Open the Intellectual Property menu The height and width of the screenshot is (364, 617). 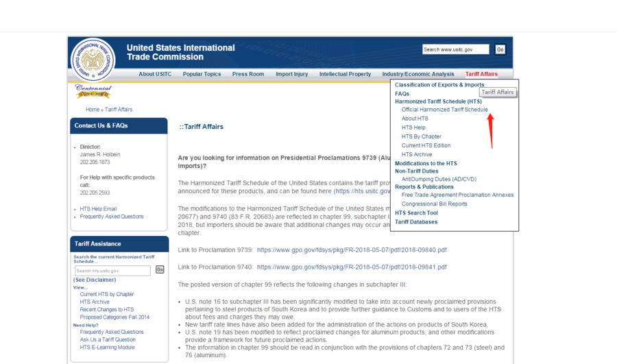coord(345,74)
